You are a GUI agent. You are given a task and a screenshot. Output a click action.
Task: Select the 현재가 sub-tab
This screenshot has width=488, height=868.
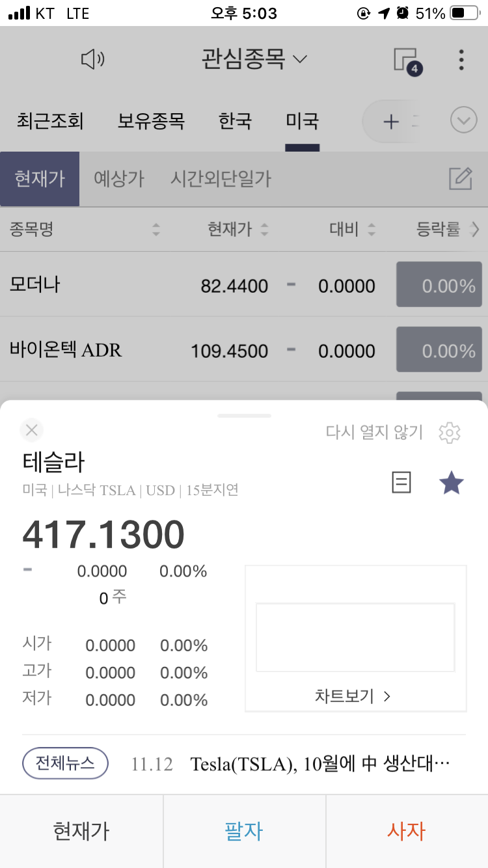(x=40, y=179)
